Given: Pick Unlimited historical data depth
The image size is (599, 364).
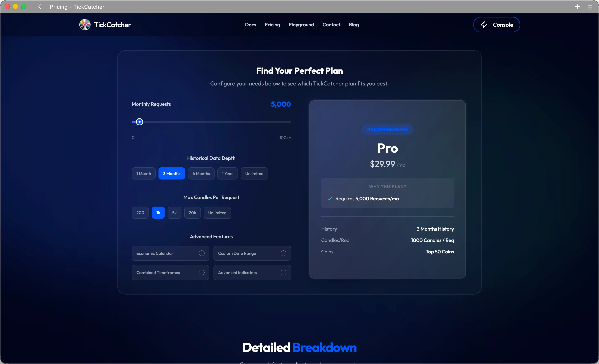Looking at the screenshot, I should pyautogui.click(x=254, y=173).
